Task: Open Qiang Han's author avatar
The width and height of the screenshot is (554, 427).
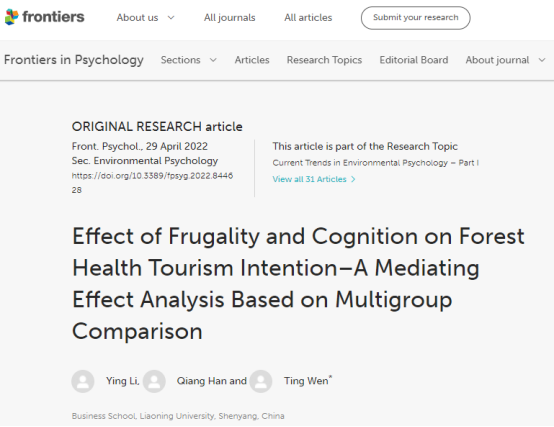Action: 154,381
